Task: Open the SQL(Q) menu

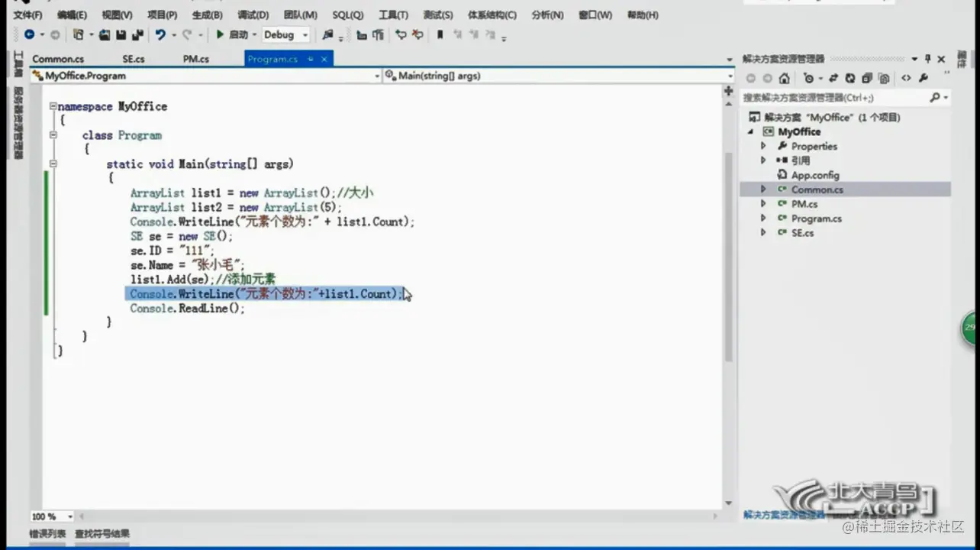Action: tap(348, 15)
